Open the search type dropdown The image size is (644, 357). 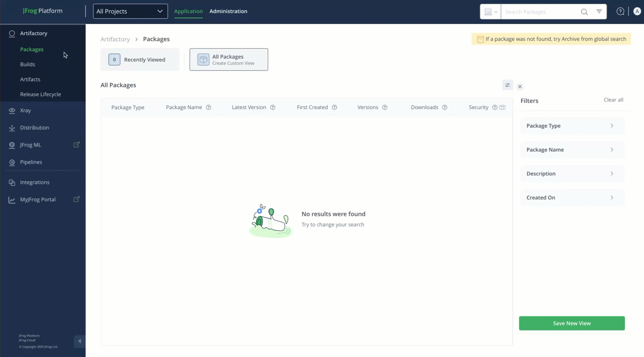click(x=490, y=12)
